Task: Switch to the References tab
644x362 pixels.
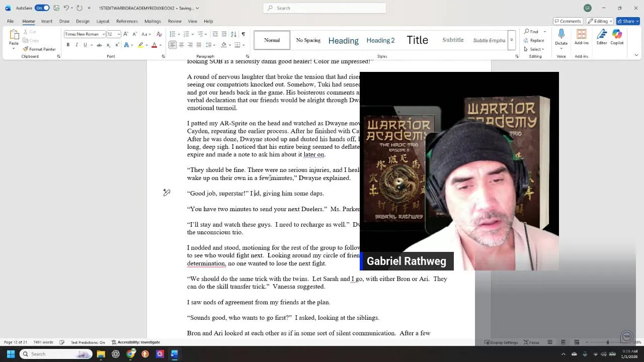Action: 127,21
